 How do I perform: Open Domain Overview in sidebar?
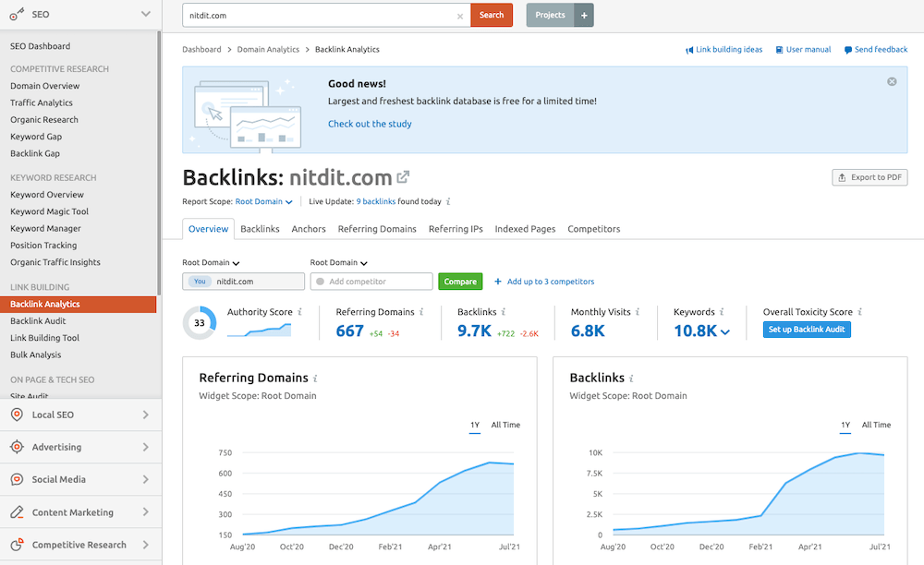[x=44, y=86]
